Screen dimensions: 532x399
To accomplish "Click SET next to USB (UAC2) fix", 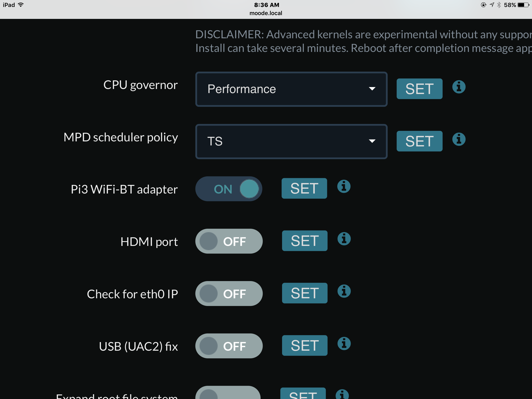I will (x=305, y=345).
